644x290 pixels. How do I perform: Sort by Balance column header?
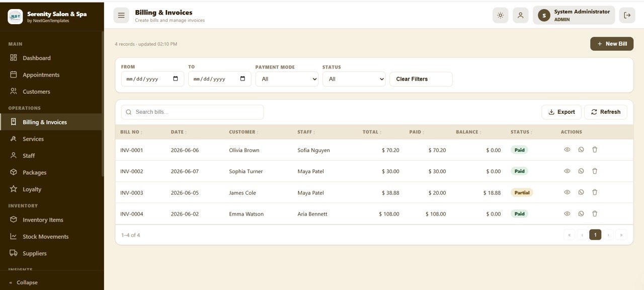469,132
